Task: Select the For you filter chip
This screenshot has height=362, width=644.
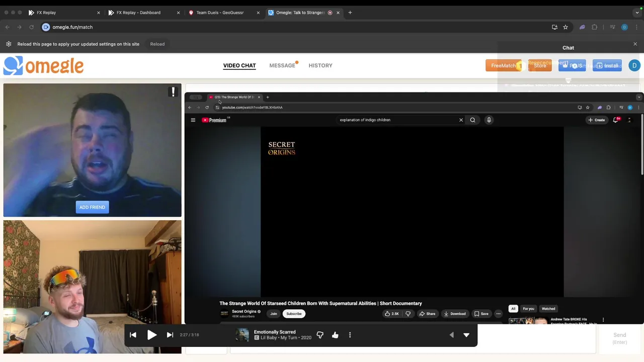Action: (x=528, y=309)
